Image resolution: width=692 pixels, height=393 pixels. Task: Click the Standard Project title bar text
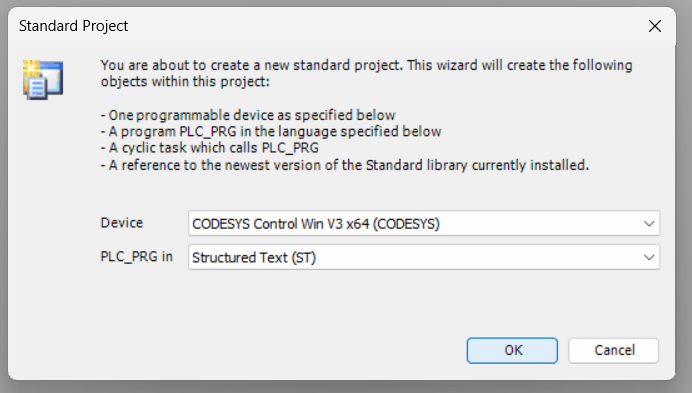pyautogui.click(x=73, y=26)
